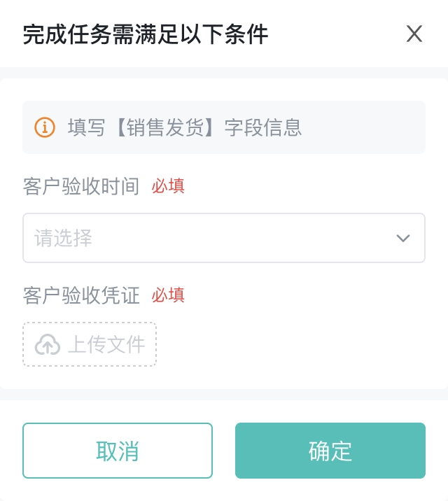Close the task conditions dialog
Image resolution: width=448 pixels, height=501 pixels.
pos(414,34)
